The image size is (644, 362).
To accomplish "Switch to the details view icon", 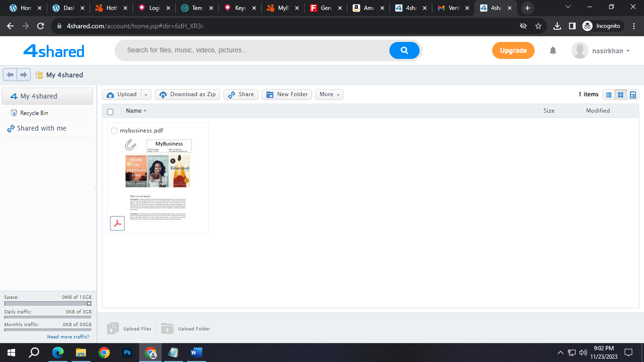I will 633,95.
